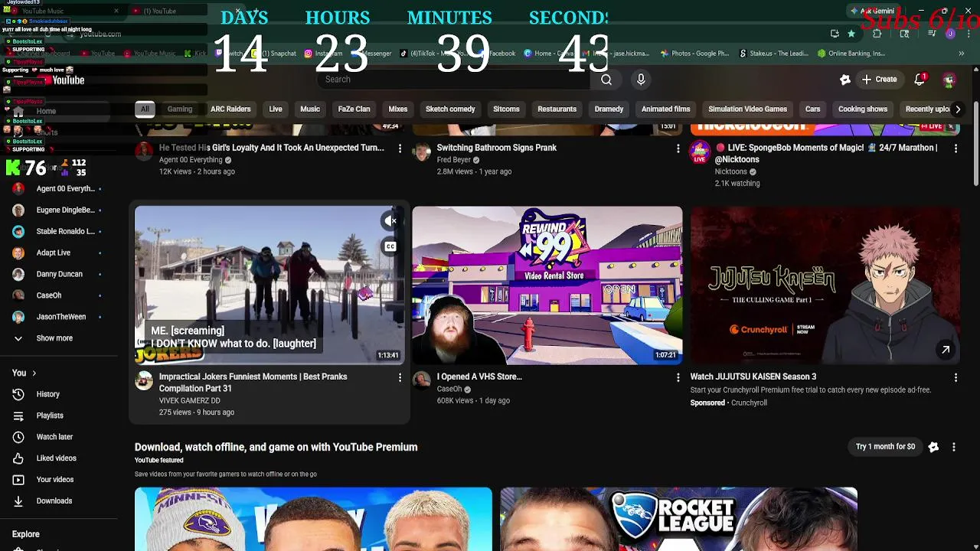Select the Music filter chip

coord(310,109)
